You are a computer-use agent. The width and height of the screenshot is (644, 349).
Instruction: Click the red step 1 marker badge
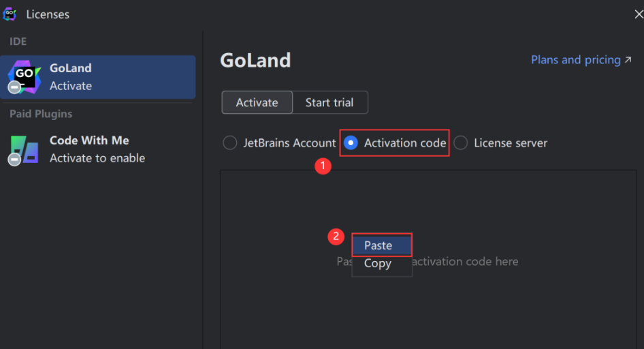tap(323, 166)
